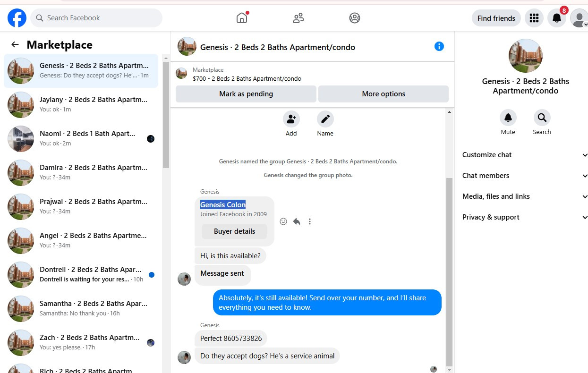Image resolution: width=588 pixels, height=373 pixels.
Task: Expand the Privacy & support section
Action: 525,217
